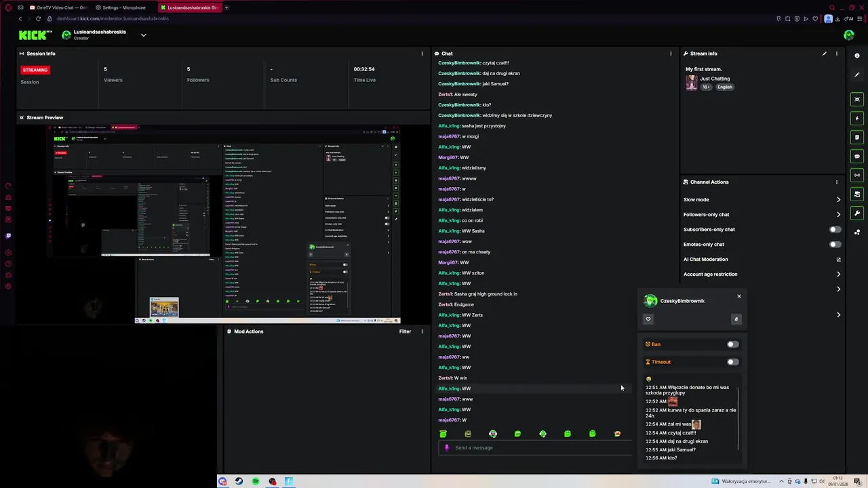Open Spotify from the taskbar

tap(256, 481)
